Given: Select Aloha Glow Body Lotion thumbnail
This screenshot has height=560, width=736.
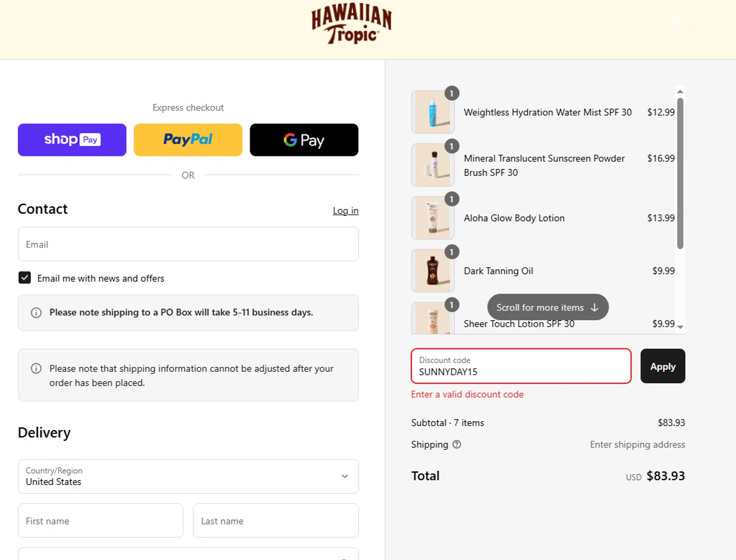Looking at the screenshot, I should coord(433,218).
